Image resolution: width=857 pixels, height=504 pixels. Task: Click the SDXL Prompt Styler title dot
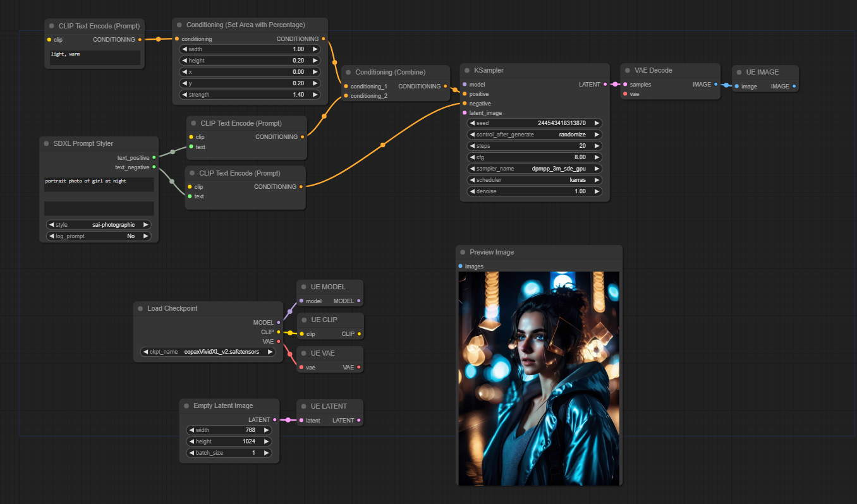[46, 144]
